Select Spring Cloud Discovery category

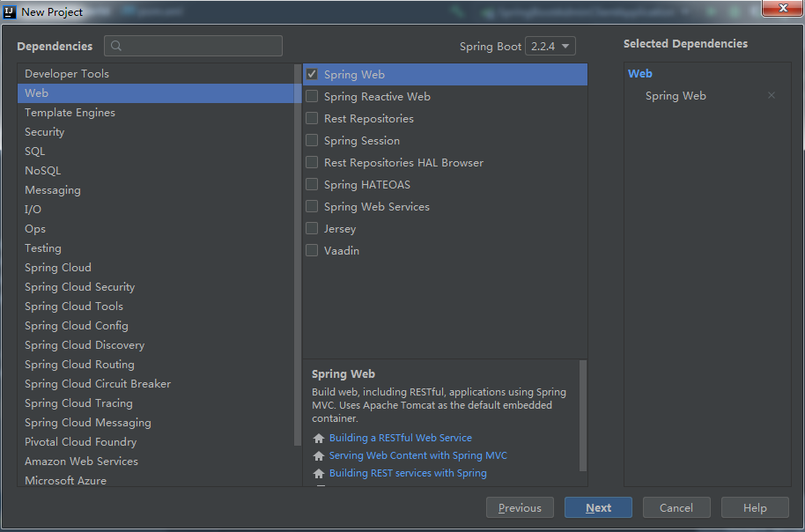(x=156, y=345)
